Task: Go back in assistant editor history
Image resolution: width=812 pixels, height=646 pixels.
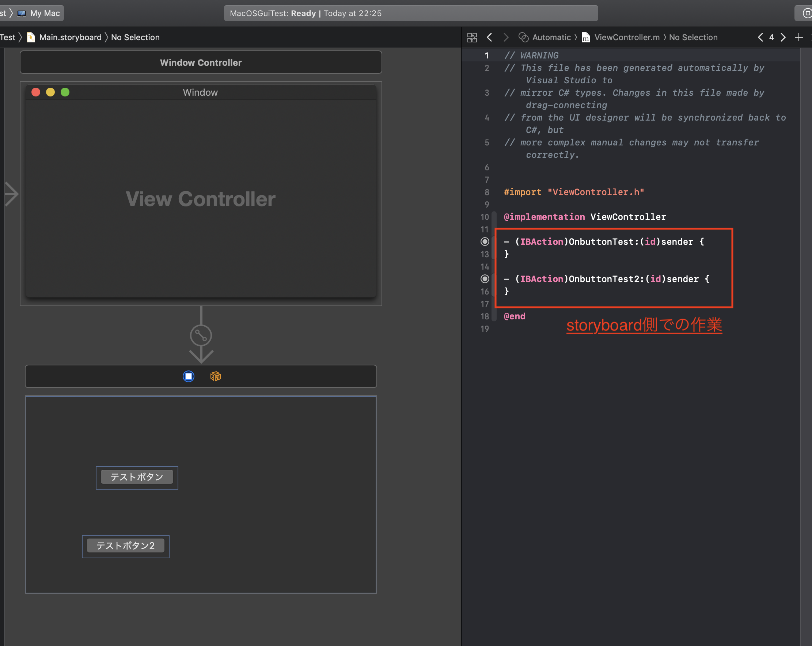Action: (490, 37)
